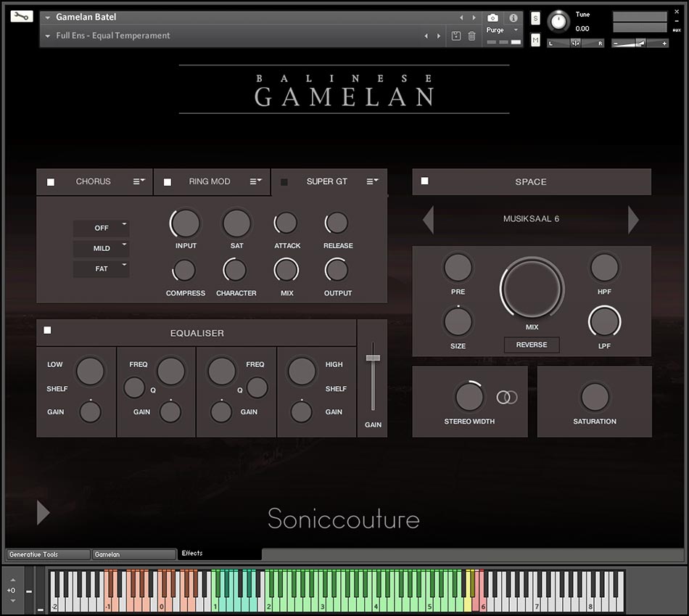689x616 pixels.
Task: Click the play triangle above Generative Tools
Action: point(43,512)
